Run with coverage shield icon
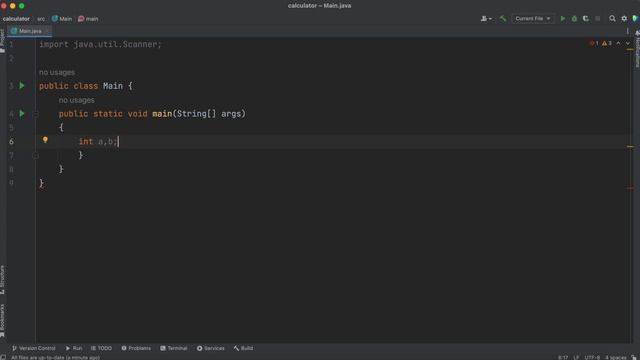Screen dimensions: 640x360 click(x=586, y=18)
